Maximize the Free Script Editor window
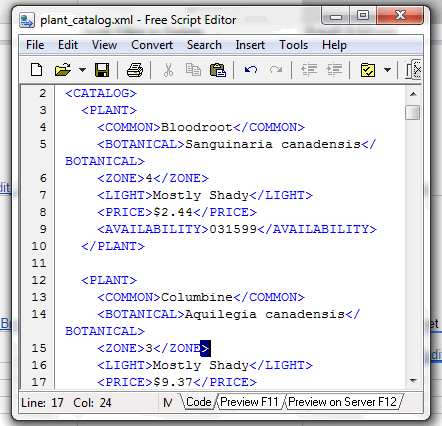Screen dimensions: 442x426 pyautogui.click(x=363, y=16)
